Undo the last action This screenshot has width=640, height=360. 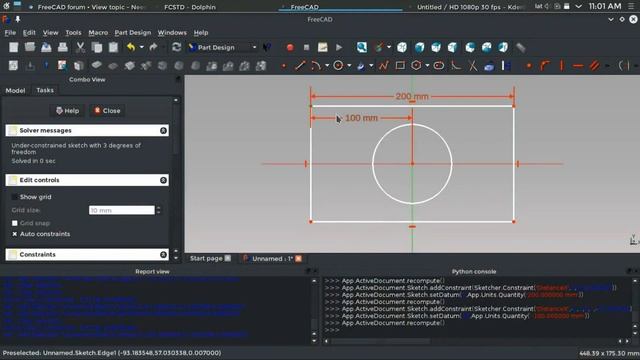tap(131, 47)
